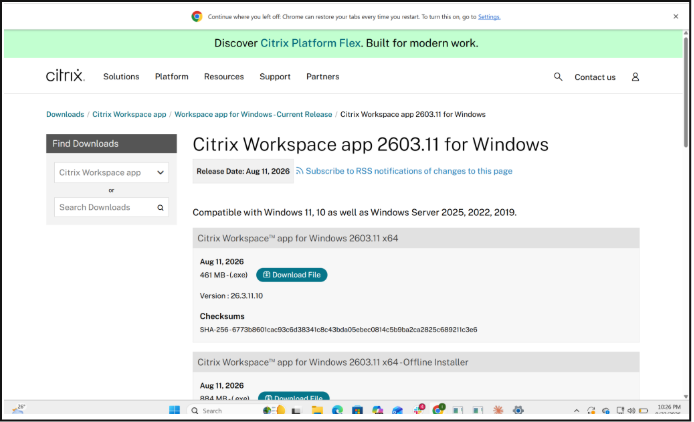Click the Citrix logo
Image resolution: width=694 pixels, height=422 pixels.
point(65,75)
